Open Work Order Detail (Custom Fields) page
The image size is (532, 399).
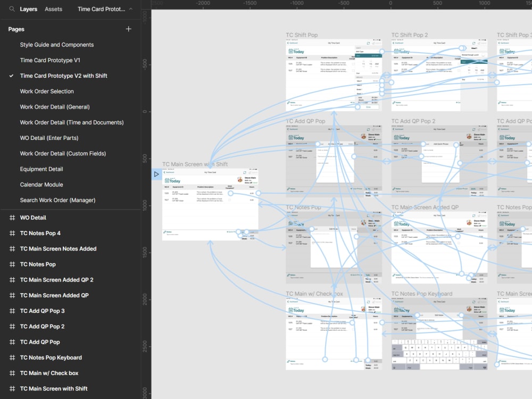point(63,154)
